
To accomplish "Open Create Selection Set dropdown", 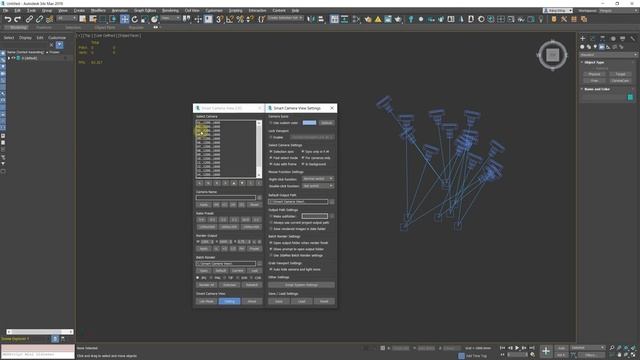I will [x=285, y=18].
